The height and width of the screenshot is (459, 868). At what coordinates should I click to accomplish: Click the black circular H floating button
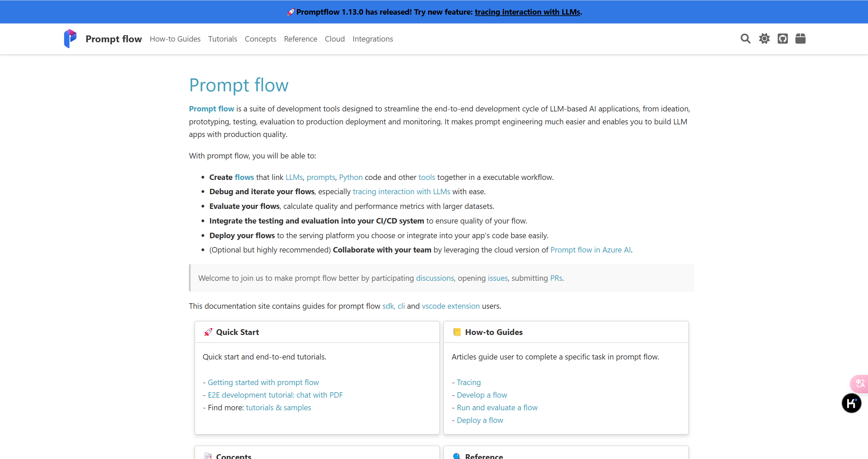pyautogui.click(x=851, y=403)
